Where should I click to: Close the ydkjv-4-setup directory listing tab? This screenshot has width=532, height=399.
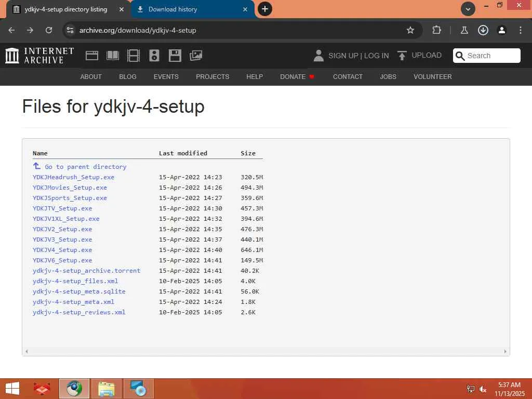pos(122,9)
